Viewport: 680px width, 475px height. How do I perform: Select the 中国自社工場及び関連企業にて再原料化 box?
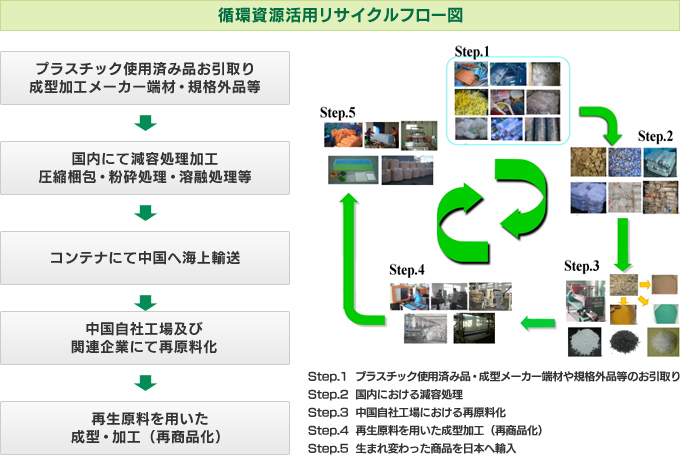(x=146, y=338)
